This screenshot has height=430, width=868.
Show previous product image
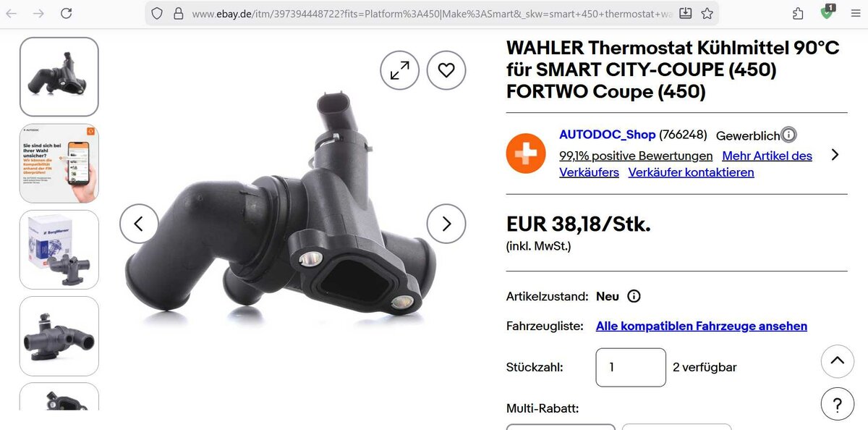click(139, 224)
